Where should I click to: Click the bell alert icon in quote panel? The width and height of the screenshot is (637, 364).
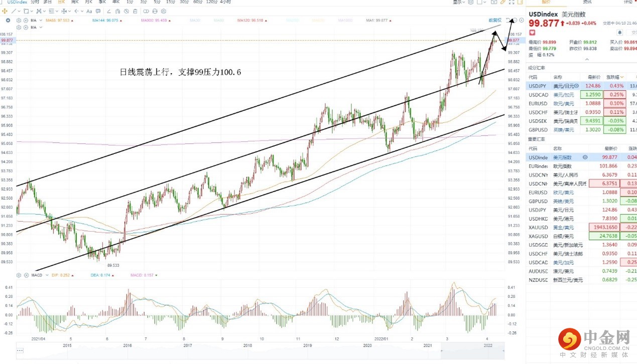click(x=620, y=33)
